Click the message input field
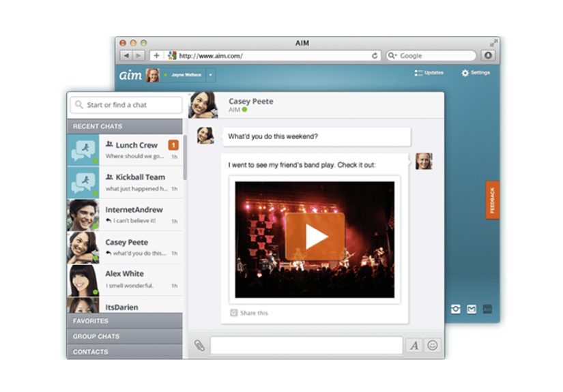563x392 pixels. (x=306, y=346)
